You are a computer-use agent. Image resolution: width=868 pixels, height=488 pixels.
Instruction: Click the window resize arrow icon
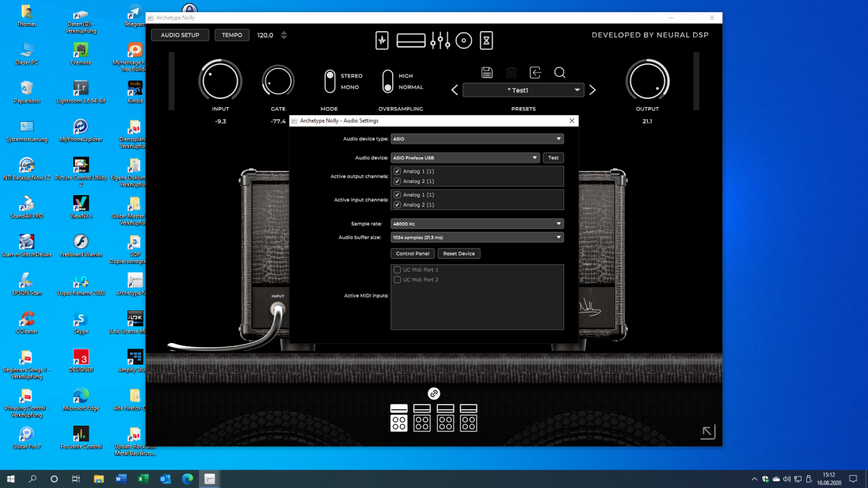(708, 432)
